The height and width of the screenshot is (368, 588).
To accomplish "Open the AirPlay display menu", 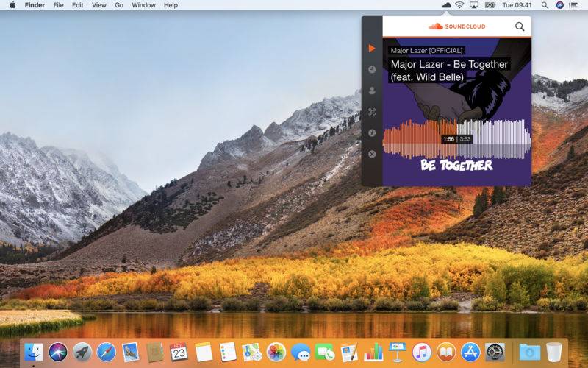I will tap(474, 5).
